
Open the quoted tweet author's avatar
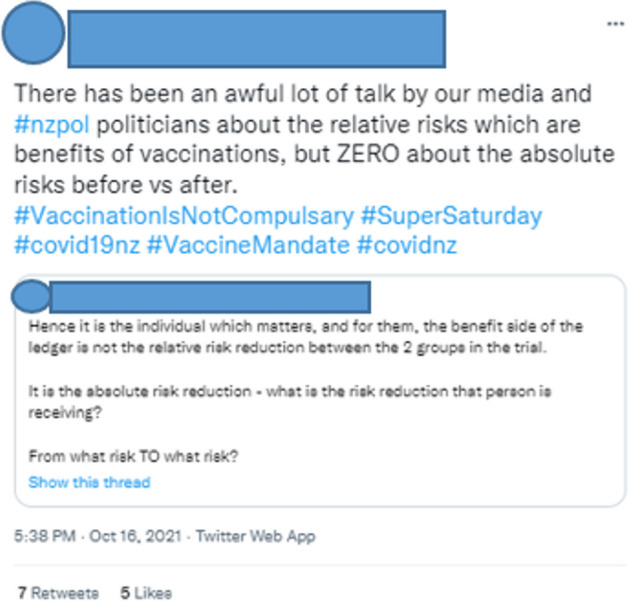pos(31,296)
